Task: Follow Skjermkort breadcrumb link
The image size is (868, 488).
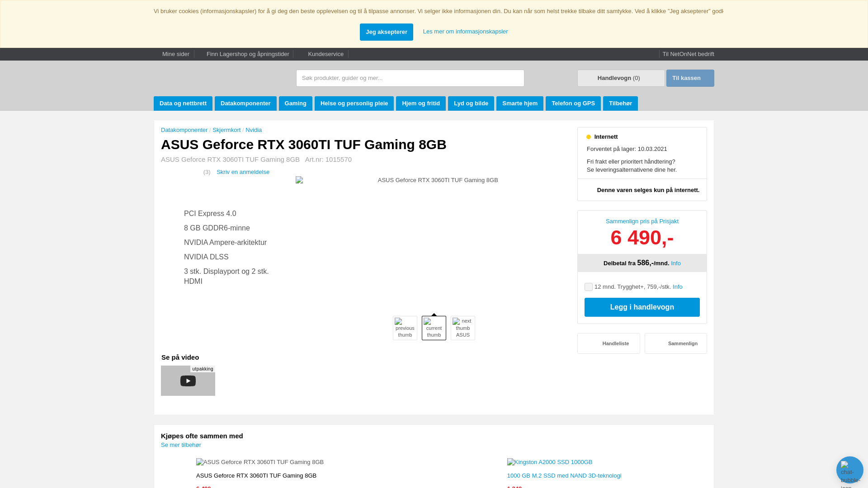Action: coord(226,130)
